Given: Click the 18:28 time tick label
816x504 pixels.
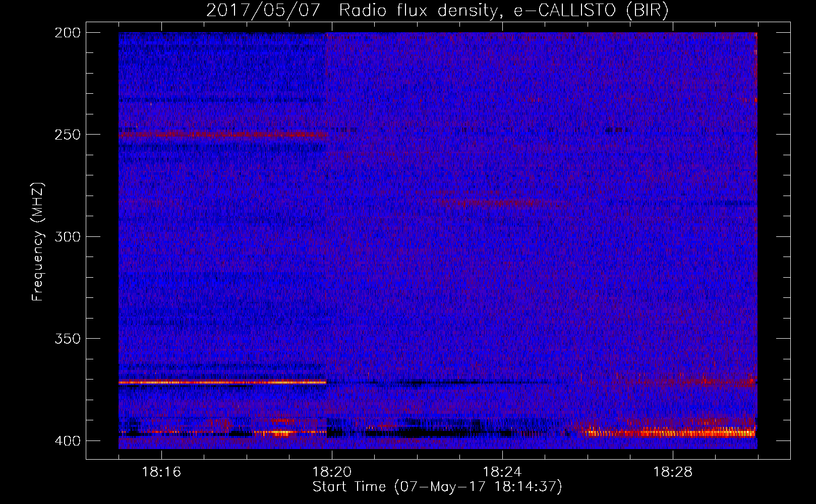Looking at the screenshot, I should [x=673, y=472].
